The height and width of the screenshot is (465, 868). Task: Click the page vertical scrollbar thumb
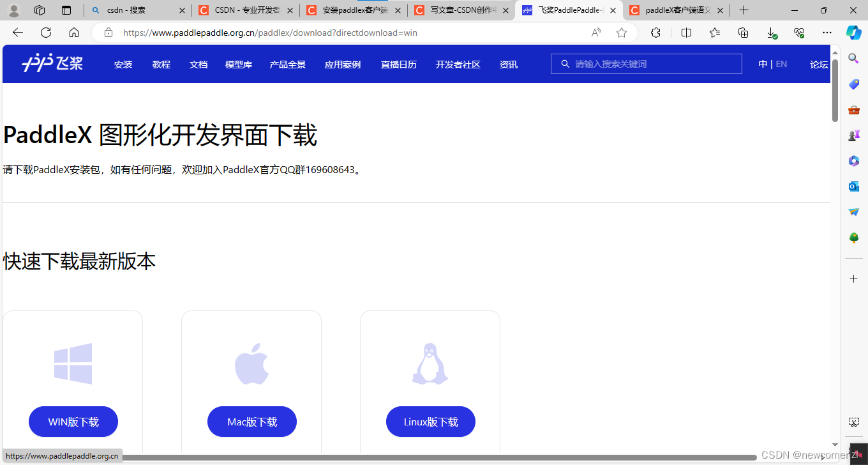pos(835,91)
